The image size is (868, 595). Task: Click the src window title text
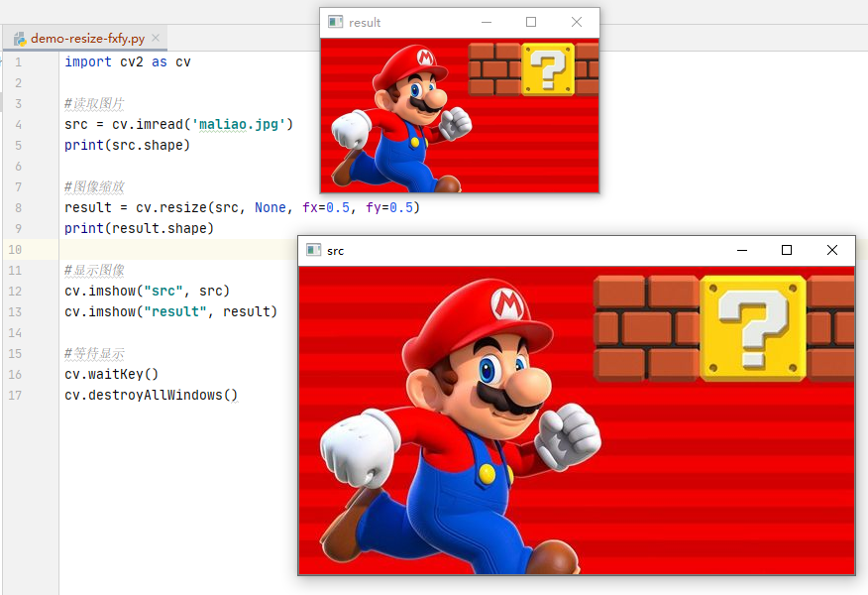tap(336, 251)
